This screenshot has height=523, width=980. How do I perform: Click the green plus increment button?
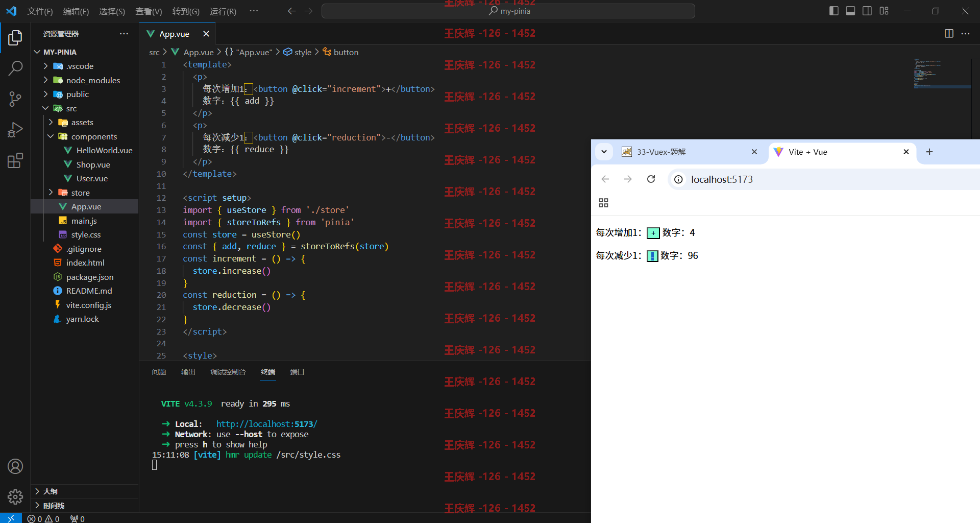click(653, 233)
